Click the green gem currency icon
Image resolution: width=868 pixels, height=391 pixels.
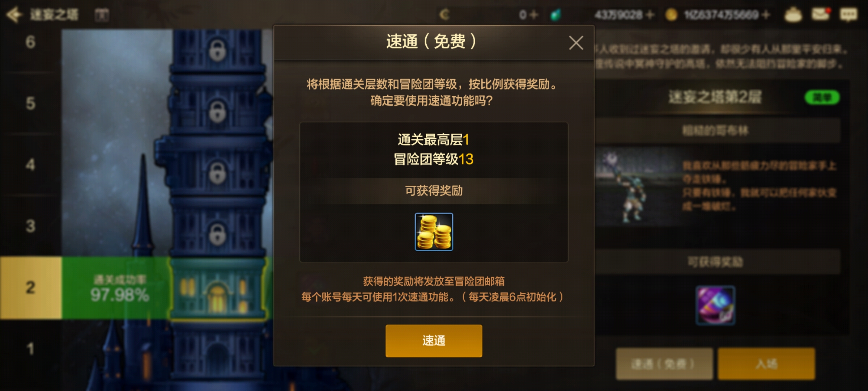point(556,15)
